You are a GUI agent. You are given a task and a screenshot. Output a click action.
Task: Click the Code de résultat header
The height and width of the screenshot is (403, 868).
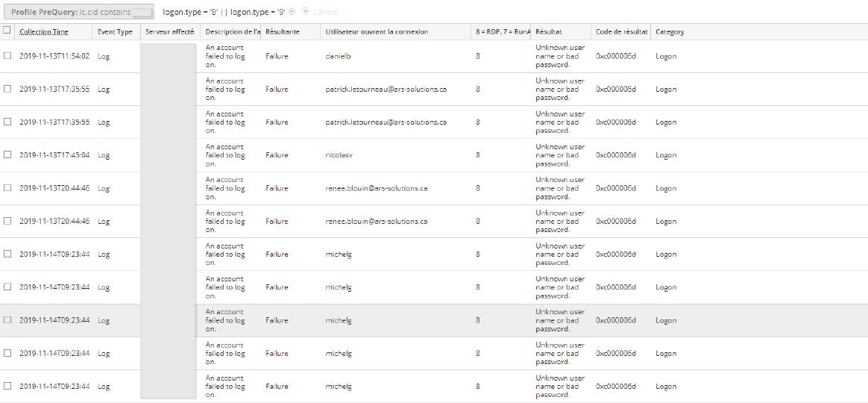[x=621, y=32]
